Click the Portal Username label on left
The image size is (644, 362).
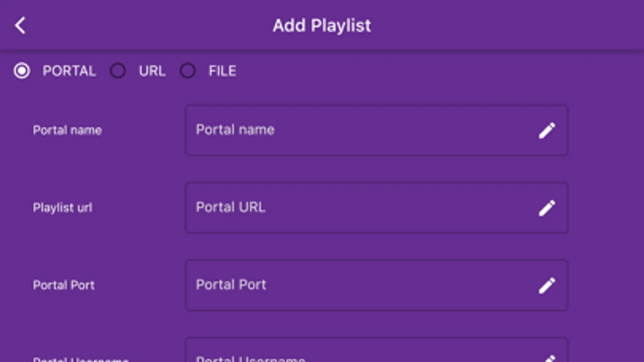[x=81, y=359]
